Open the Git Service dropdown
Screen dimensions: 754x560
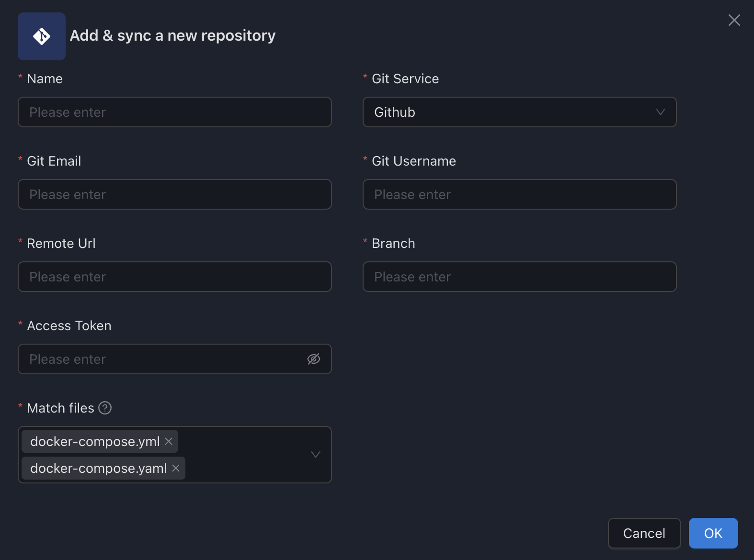(508, 112)
